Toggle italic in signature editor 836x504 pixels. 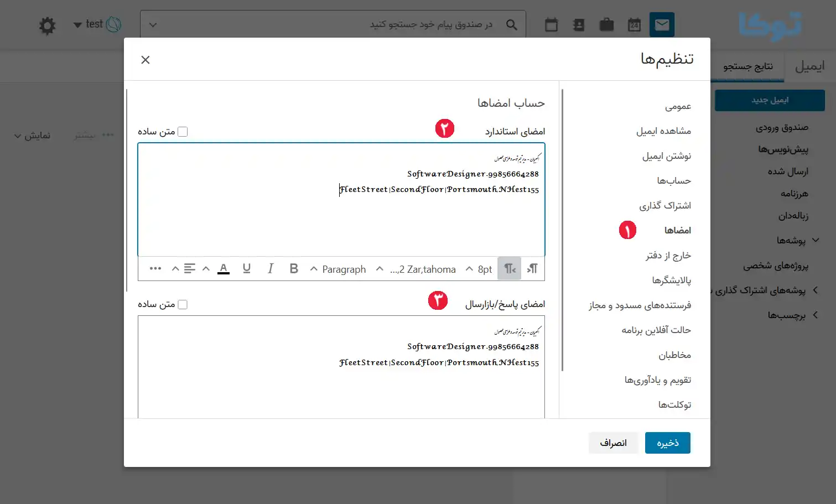pyautogui.click(x=270, y=268)
